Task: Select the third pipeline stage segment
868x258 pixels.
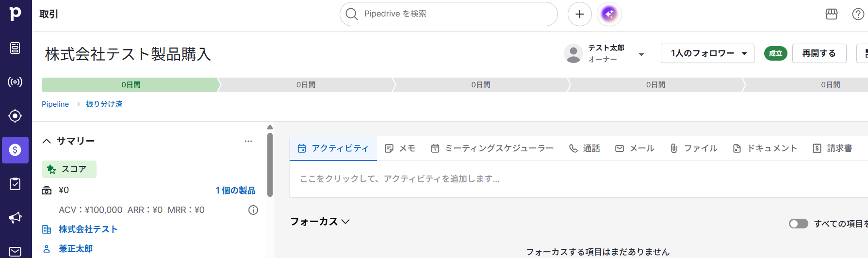Action: (x=480, y=85)
